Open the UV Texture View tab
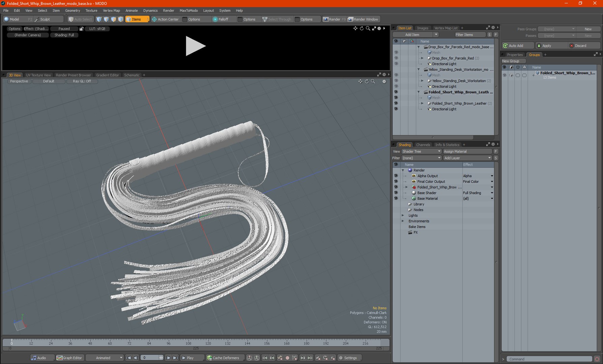Image resolution: width=603 pixels, height=364 pixels. [38, 75]
